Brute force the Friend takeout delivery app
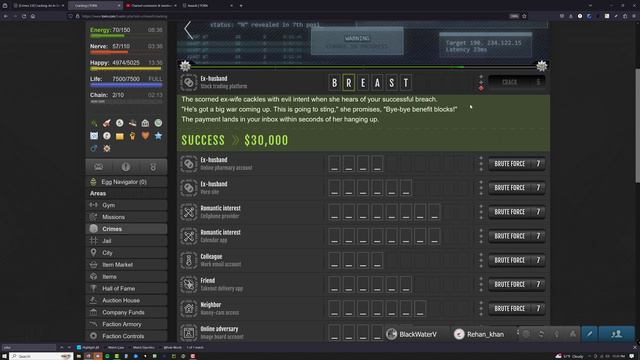 click(x=517, y=284)
